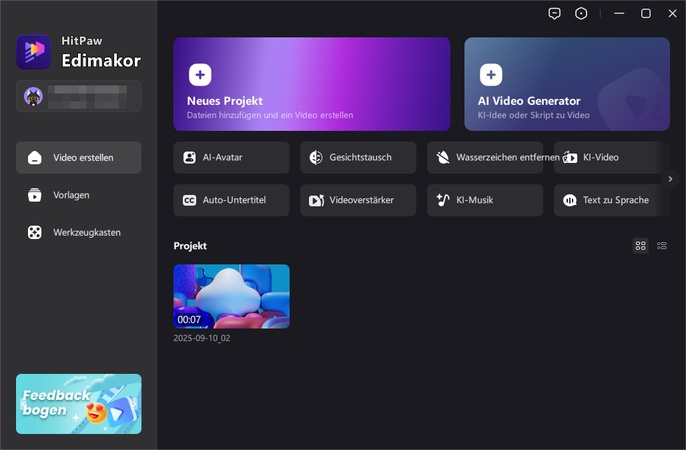The width and height of the screenshot is (686, 450).
Task: Open the hamburger menu in title bar
Action: (614, 13)
